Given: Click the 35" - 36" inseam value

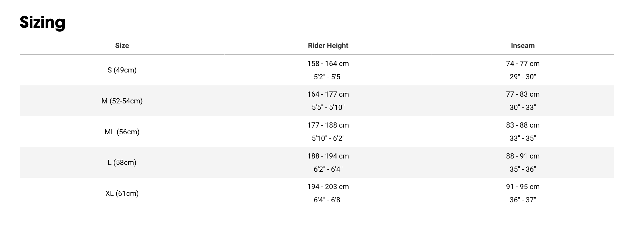Looking at the screenshot, I should (x=522, y=169).
